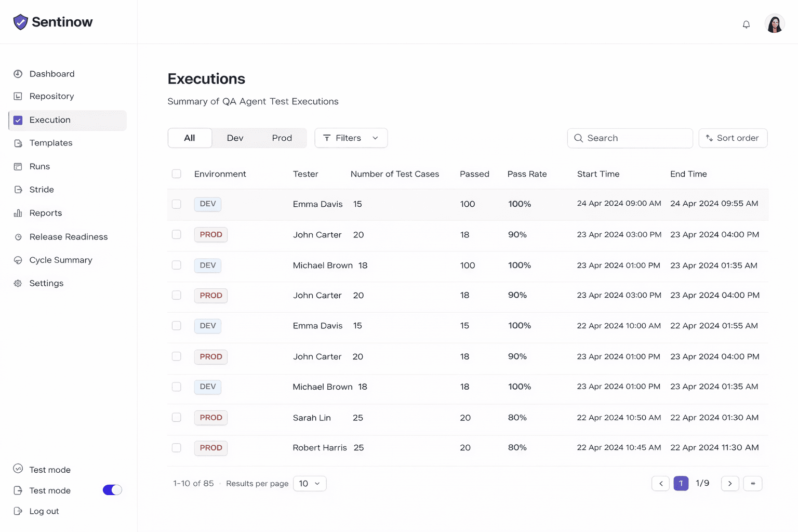Viewport: 798px width, 532px height.
Task: Click the Log out icon
Action: [18, 511]
